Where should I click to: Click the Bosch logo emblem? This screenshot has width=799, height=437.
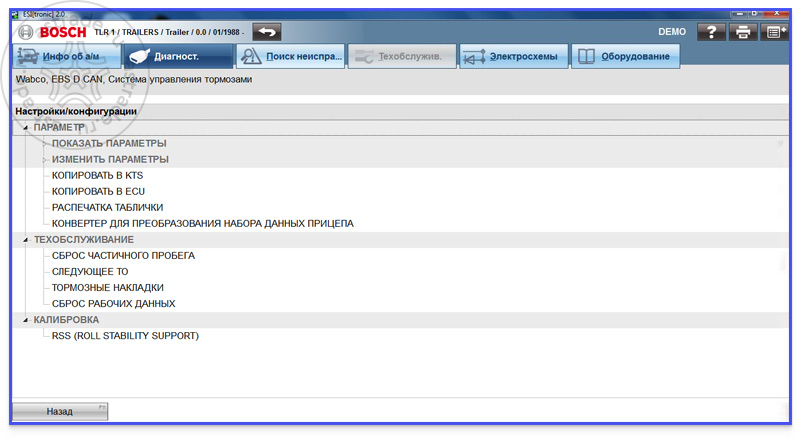25,32
